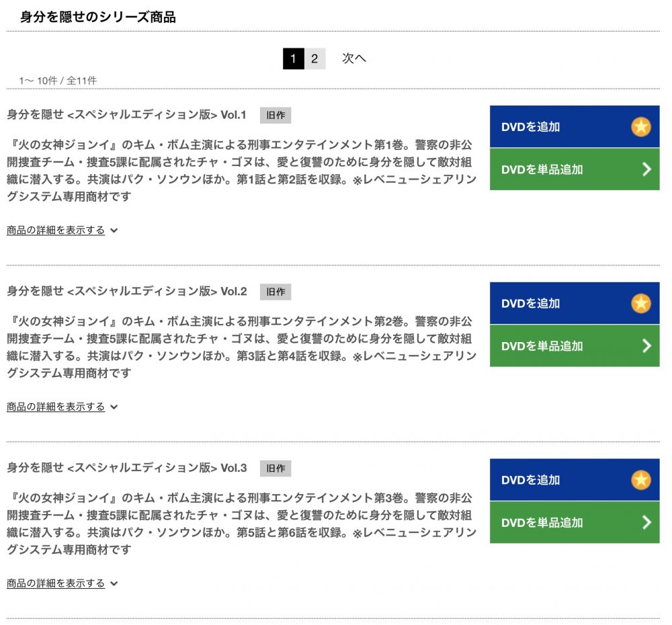This screenshot has width=672, height=625.
Task: Click 次へ to view next page
Action: click(x=354, y=58)
